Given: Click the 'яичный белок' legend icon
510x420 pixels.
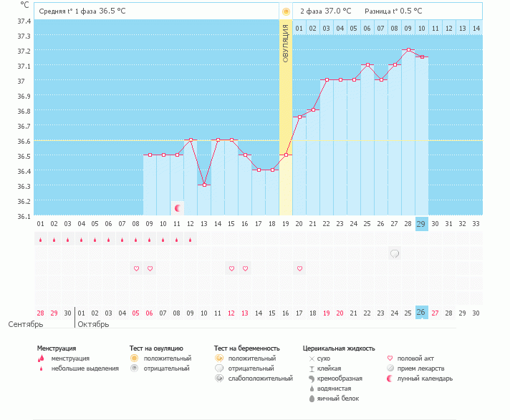Looking at the screenshot, I should tap(311, 398).
